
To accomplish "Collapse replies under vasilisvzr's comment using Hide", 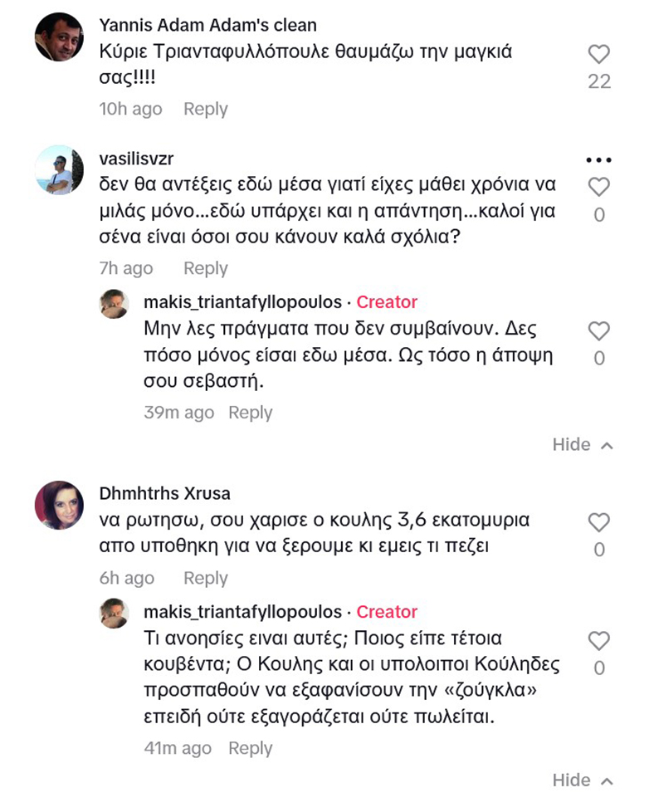I will pos(582,445).
